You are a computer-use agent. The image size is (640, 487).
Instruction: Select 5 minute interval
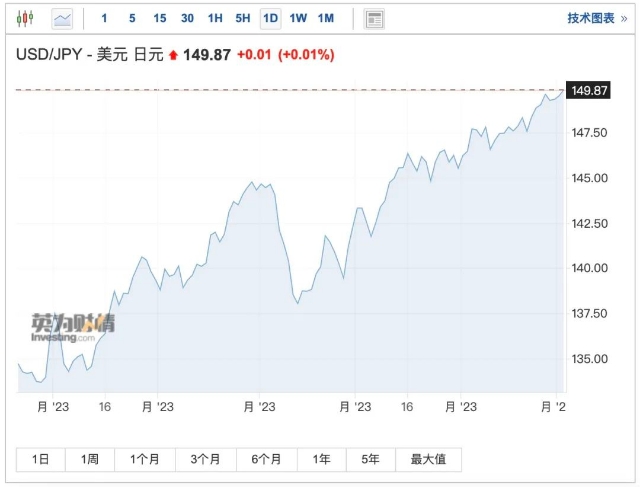coord(132,18)
